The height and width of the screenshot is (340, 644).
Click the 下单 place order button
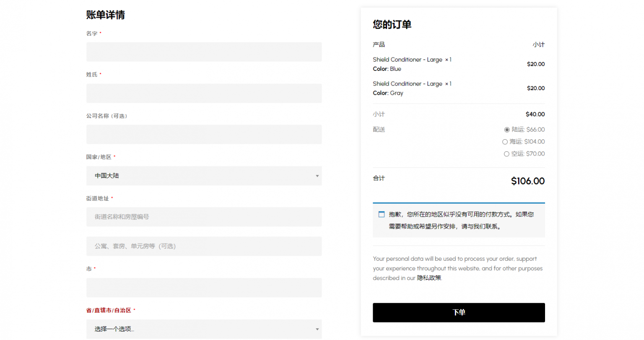point(459,312)
